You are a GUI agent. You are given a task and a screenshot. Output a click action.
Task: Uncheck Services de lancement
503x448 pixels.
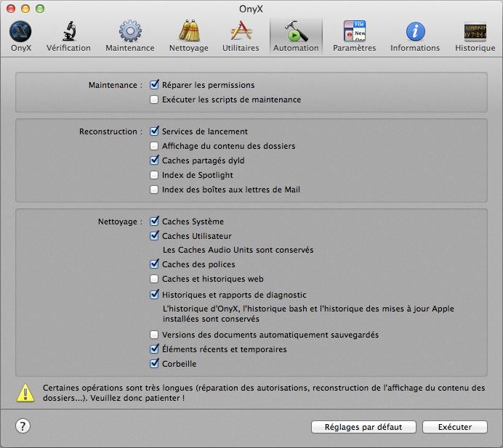[x=154, y=131]
